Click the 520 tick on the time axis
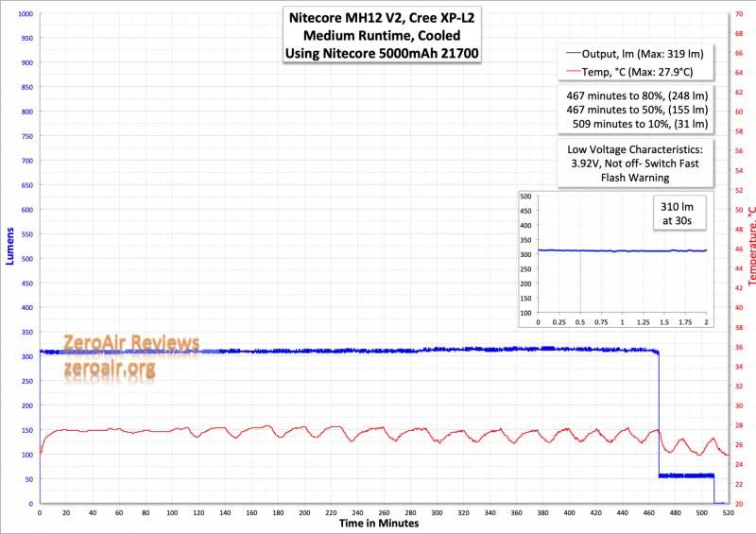The height and width of the screenshot is (534, 756). click(x=726, y=512)
